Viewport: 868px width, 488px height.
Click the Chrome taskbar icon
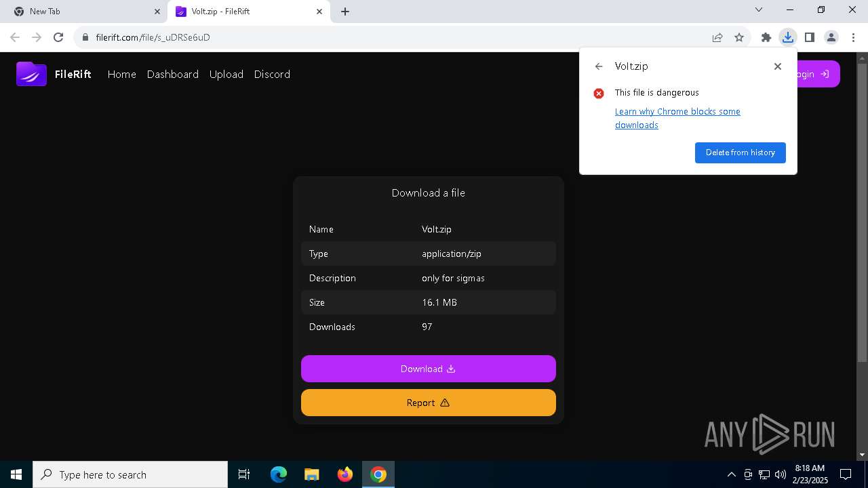pyautogui.click(x=378, y=474)
